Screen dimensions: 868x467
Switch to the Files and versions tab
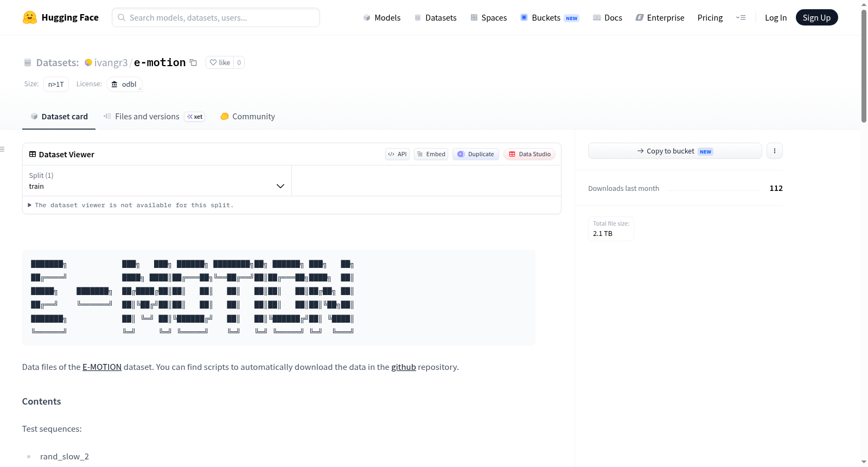click(154, 117)
